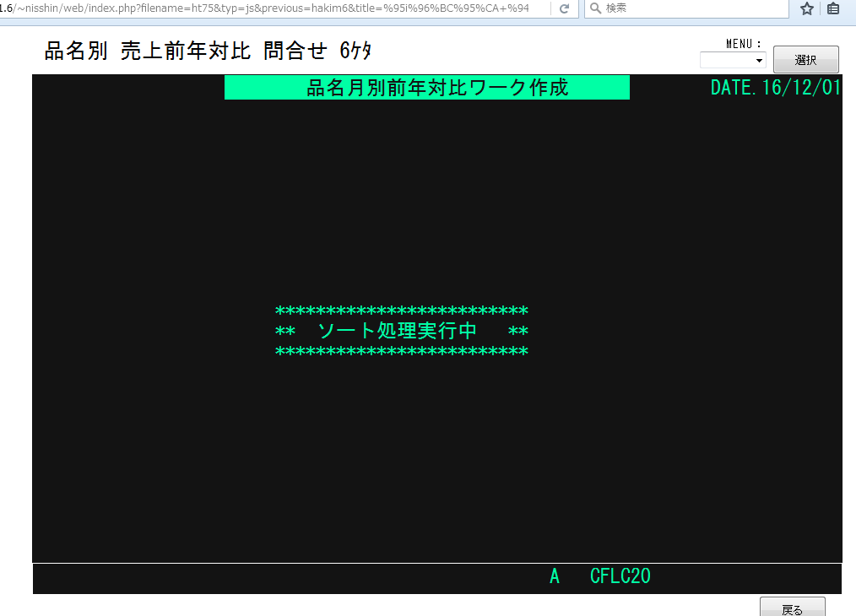
Task: Click the MENU: label text
Action: [x=744, y=44]
